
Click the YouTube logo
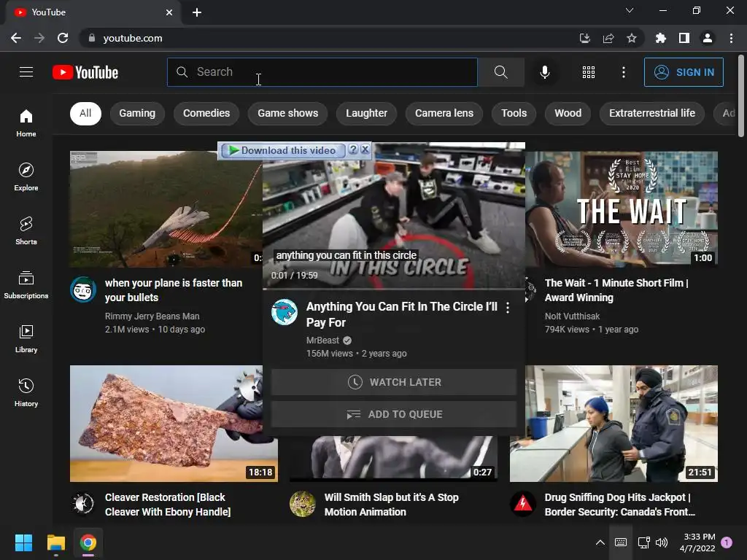click(x=85, y=72)
